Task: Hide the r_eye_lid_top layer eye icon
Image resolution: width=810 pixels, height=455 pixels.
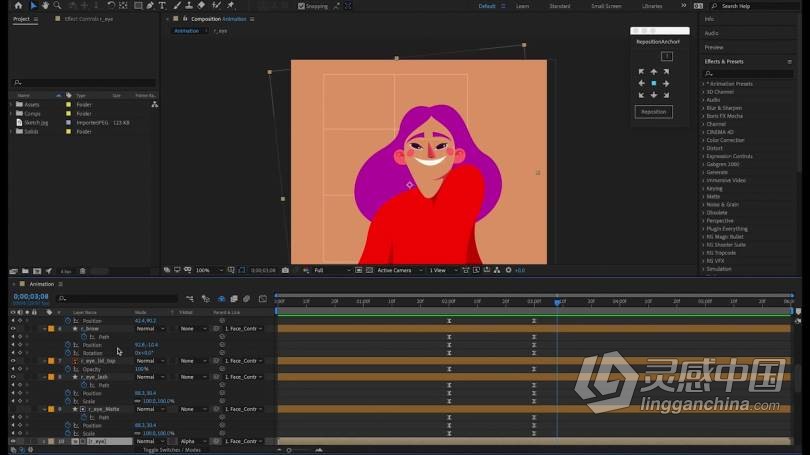Action: [13, 360]
